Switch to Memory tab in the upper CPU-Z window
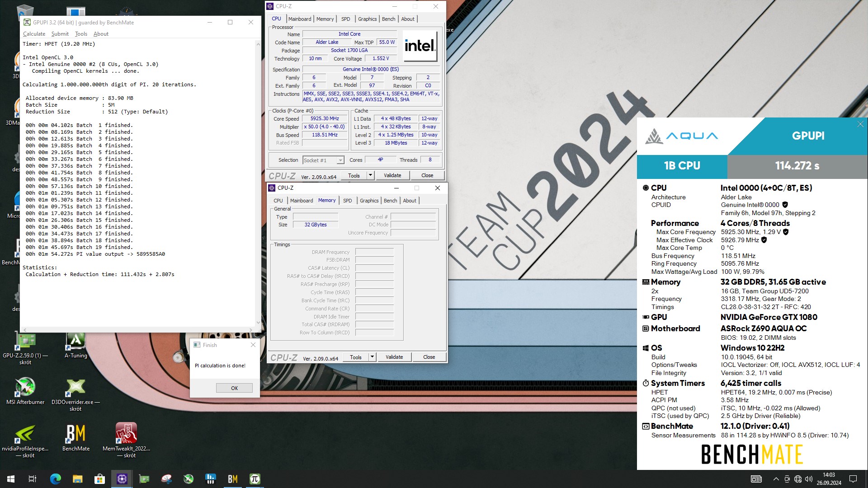This screenshot has width=868, height=488. (325, 19)
